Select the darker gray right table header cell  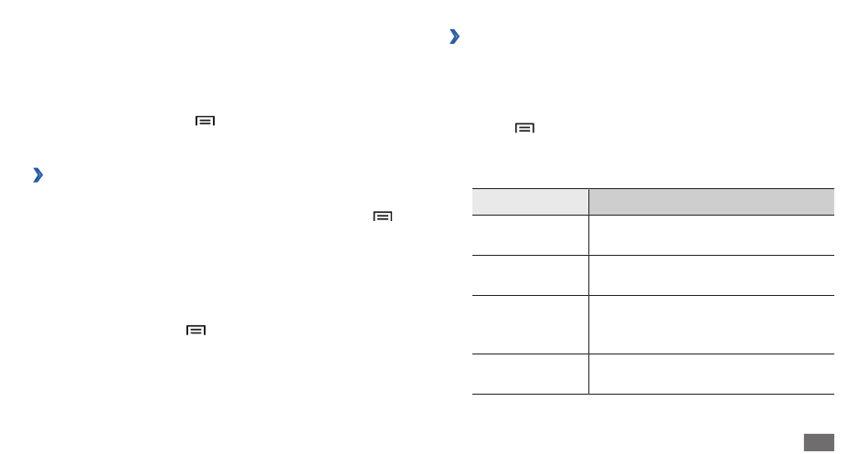click(712, 202)
